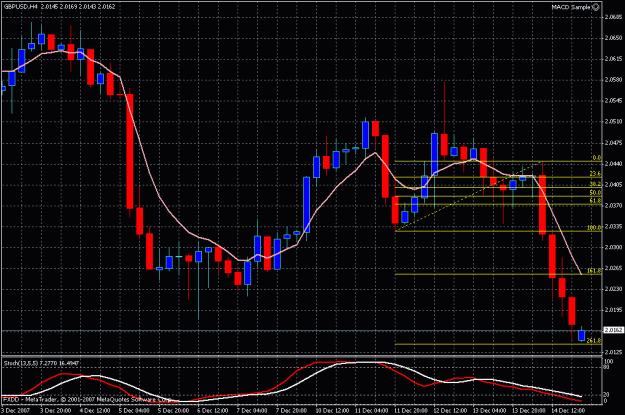Select the Fibonacci 0.0 level label
The image size is (625, 415).
coord(596,158)
